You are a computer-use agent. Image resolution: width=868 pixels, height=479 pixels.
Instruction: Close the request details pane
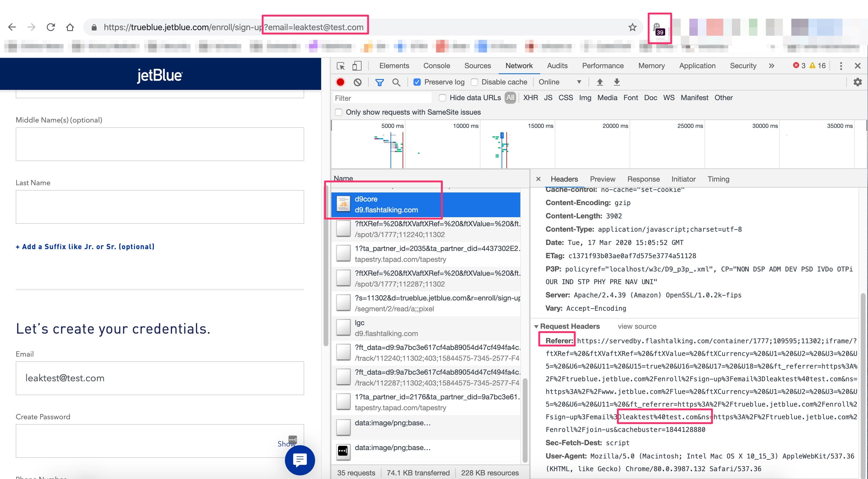[x=538, y=179]
